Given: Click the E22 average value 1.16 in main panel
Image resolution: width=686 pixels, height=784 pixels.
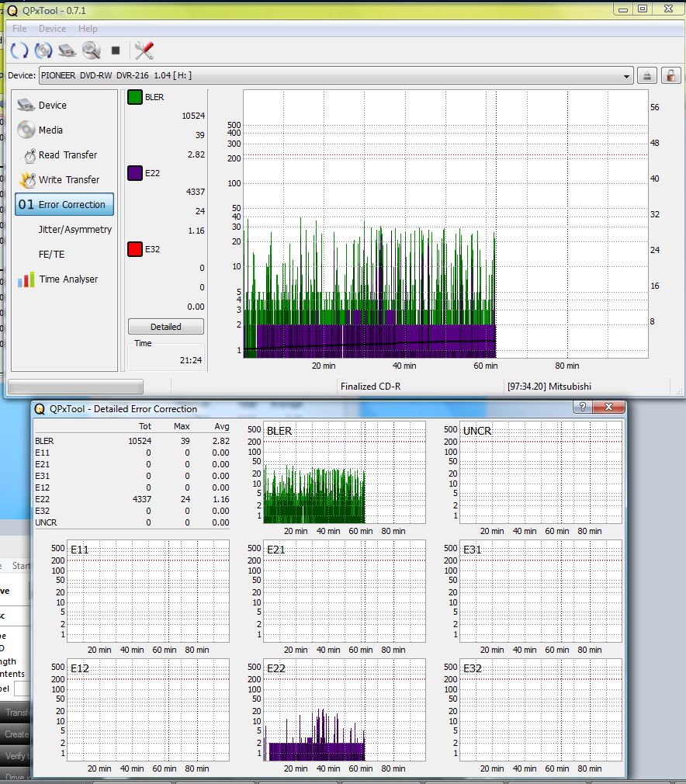Looking at the screenshot, I should tap(196, 231).
